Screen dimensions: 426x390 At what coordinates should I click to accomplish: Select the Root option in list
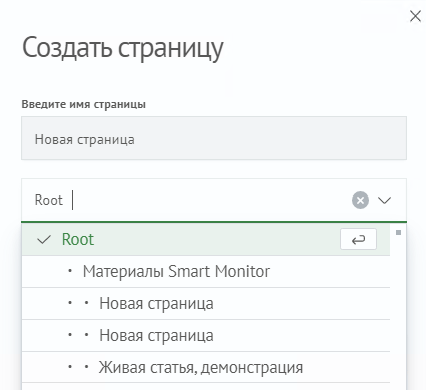pos(206,239)
